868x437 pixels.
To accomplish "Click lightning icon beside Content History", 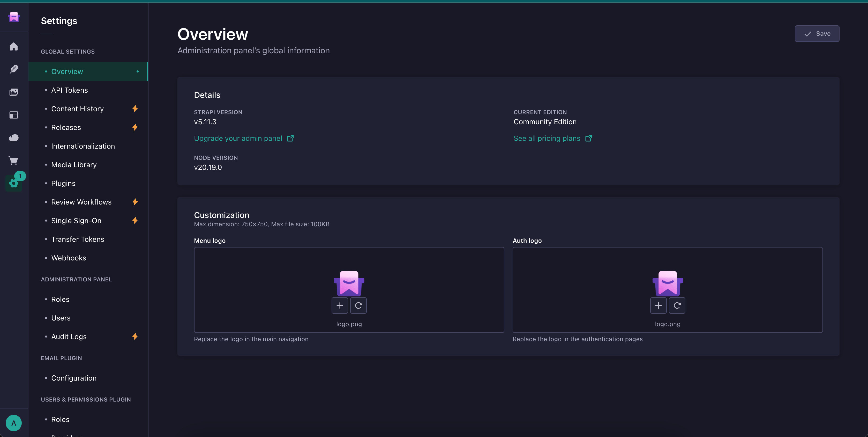I will tap(135, 108).
